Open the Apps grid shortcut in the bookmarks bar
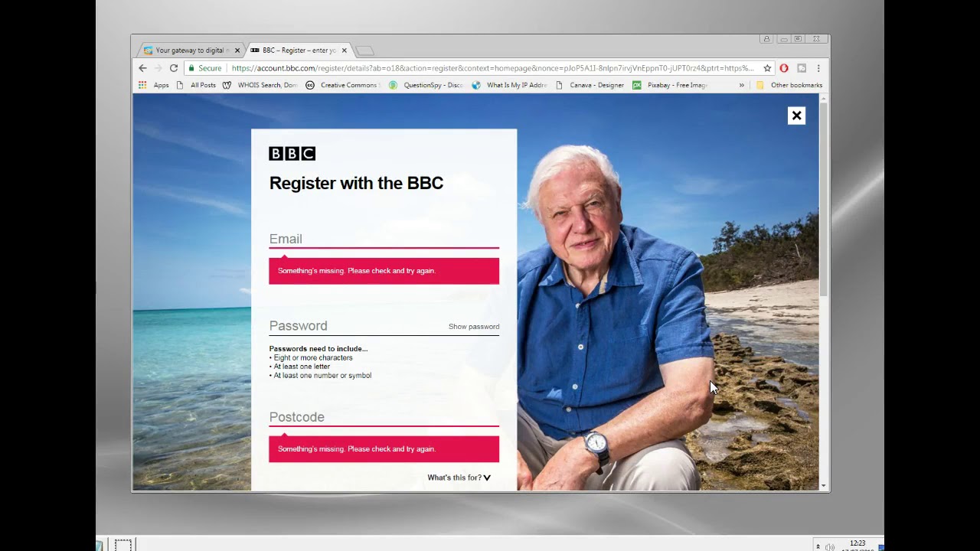980x551 pixels. 153,85
